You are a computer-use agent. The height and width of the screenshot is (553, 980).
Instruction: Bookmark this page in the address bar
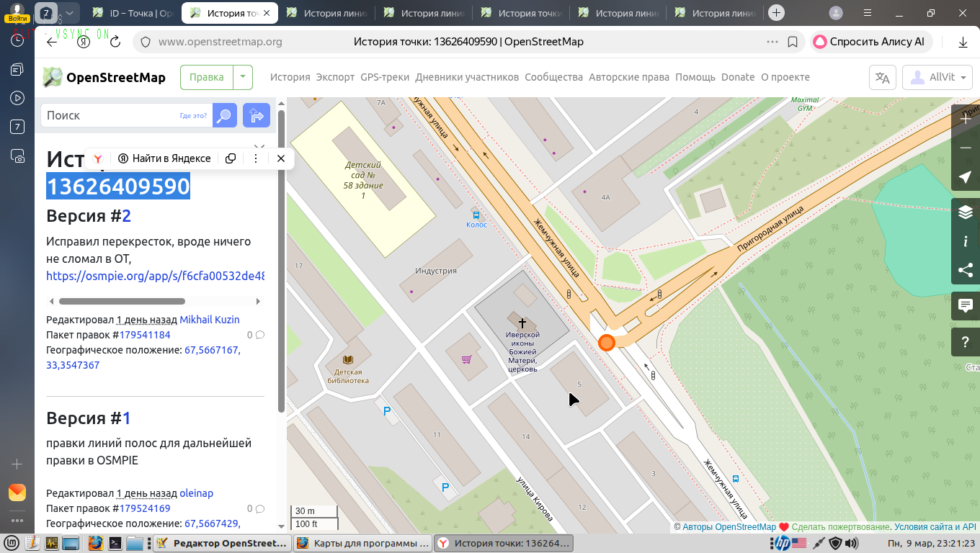point(793,42)
